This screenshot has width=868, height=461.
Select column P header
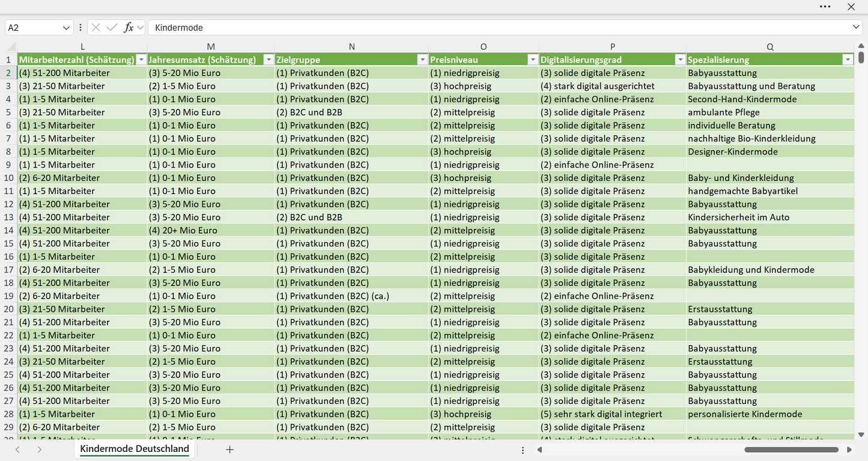click(x=613, y=47)
